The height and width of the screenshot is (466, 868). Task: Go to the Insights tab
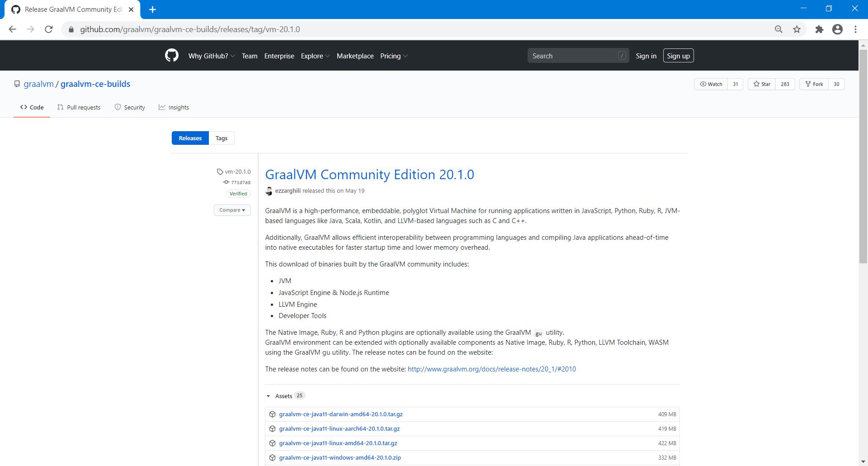tap(174, 107)
